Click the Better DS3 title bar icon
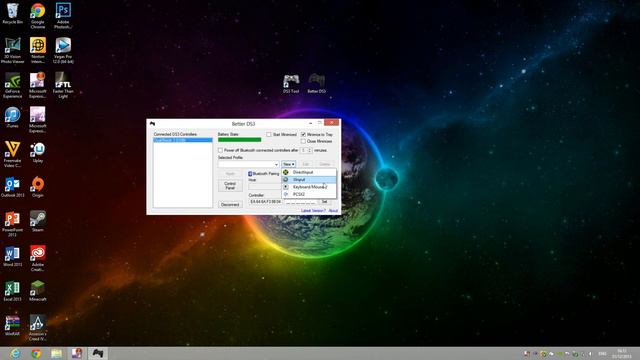This screenshot has width=640, height=360. click(x=152, y=124)
